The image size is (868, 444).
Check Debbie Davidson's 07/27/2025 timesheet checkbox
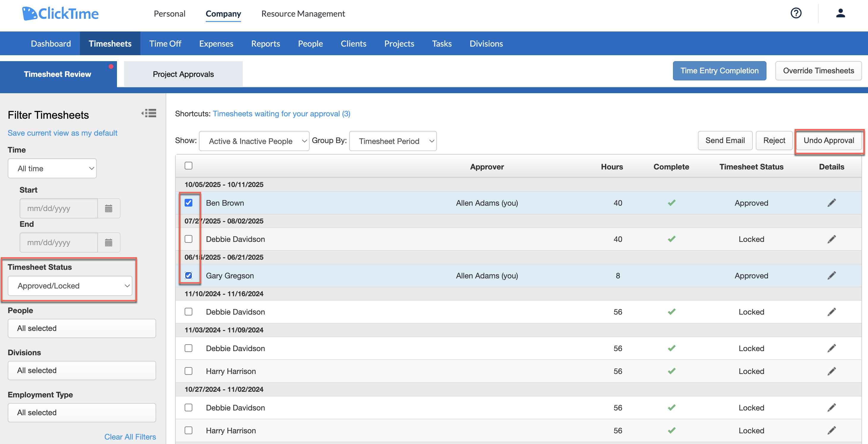pyautogui.click(x=189, y=239)
